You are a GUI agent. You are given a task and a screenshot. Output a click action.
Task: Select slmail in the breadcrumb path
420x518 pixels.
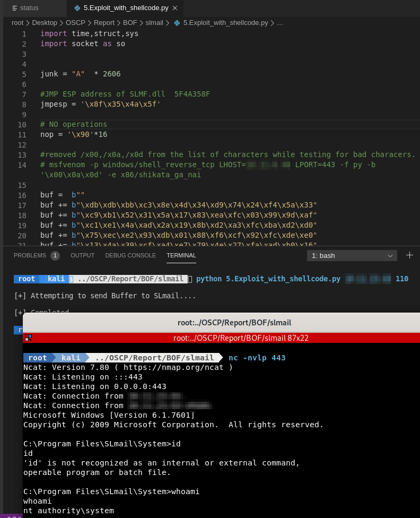(x=154, y=23)
